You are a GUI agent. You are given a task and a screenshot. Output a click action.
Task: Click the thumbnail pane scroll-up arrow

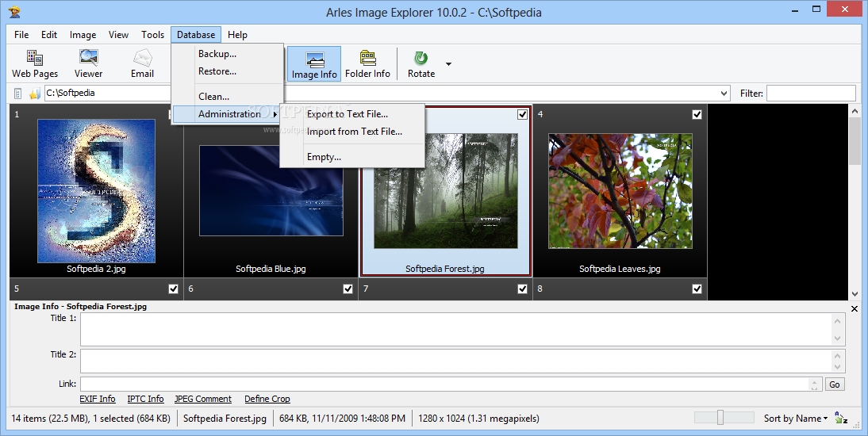855,111
